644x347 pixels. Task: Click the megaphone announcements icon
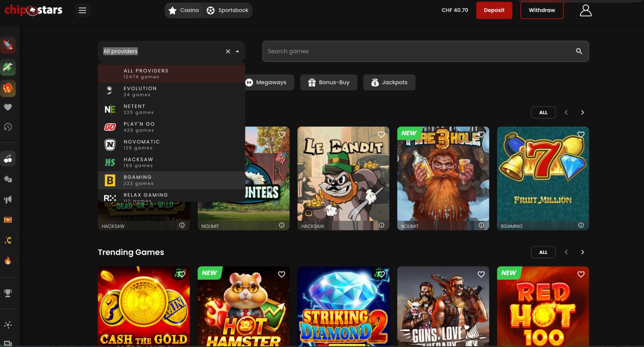[x=8, y=199]
